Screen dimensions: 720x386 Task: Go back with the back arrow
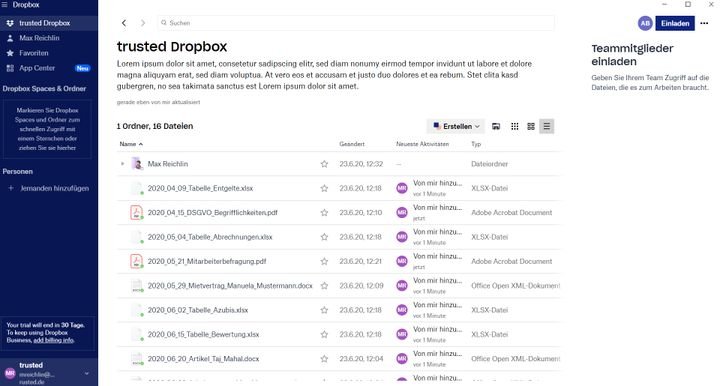point(124,23)
